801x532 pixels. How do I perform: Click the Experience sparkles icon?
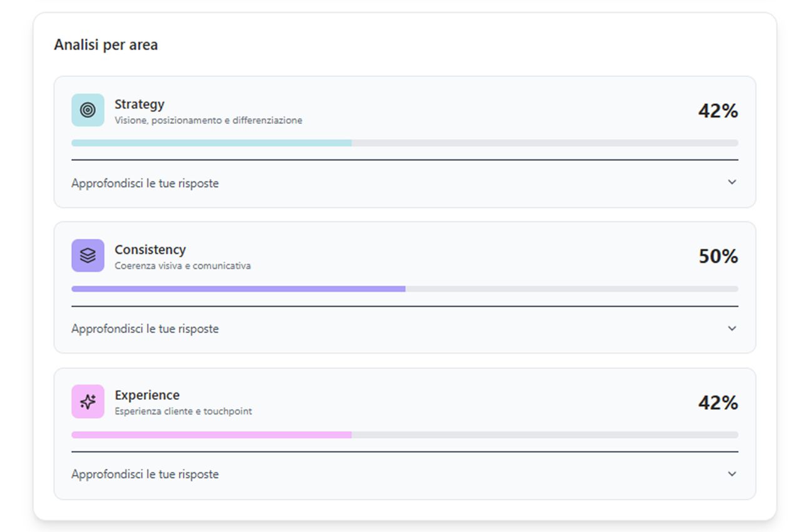[88, 401]
